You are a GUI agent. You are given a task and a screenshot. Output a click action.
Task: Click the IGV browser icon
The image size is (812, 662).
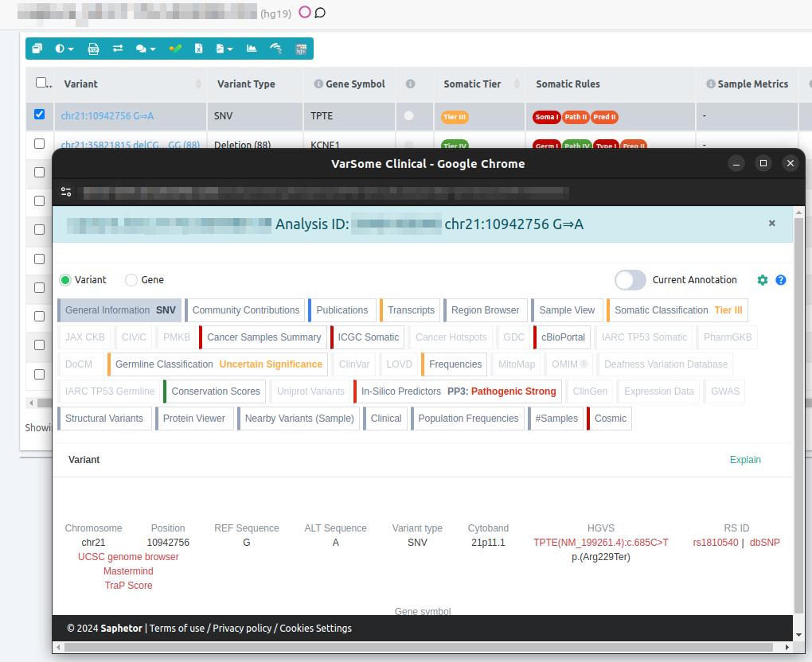click(301, 49)
